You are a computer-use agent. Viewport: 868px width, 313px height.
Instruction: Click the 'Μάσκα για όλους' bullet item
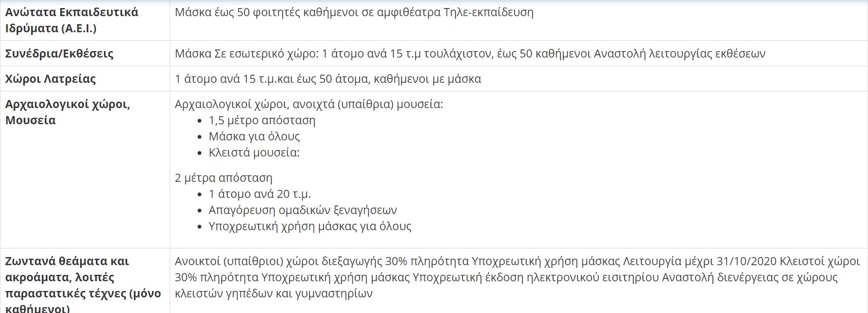click(254, 136)
